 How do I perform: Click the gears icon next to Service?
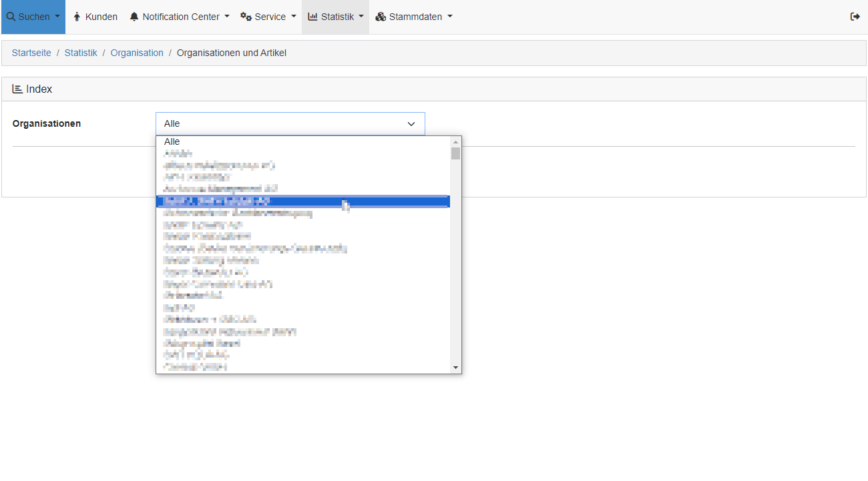[246, 17]
